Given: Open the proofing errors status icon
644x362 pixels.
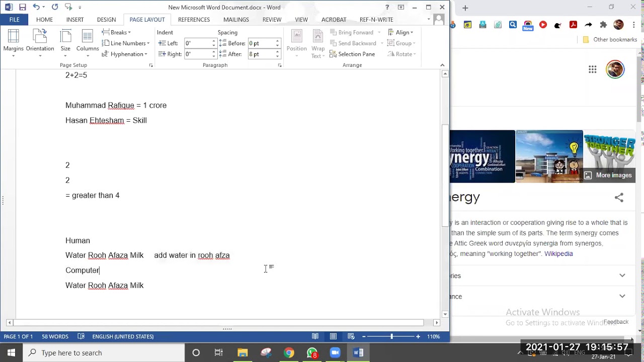Looking at the screenshot, I should 81,336.
